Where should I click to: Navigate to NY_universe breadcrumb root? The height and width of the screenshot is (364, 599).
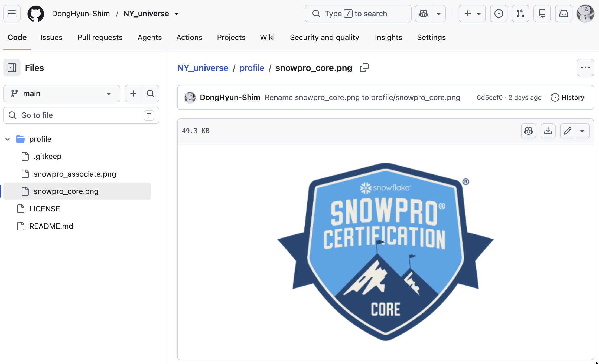(203, 68)
